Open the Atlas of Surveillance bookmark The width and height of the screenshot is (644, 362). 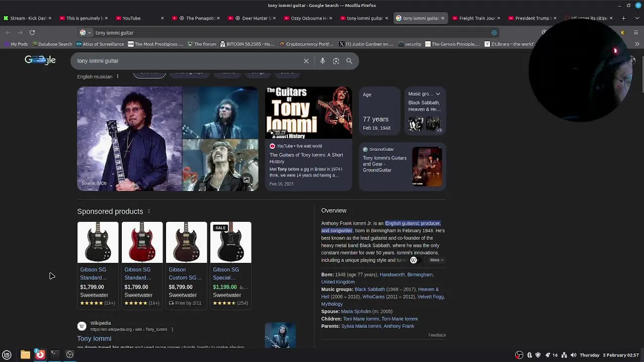point(100,44)
